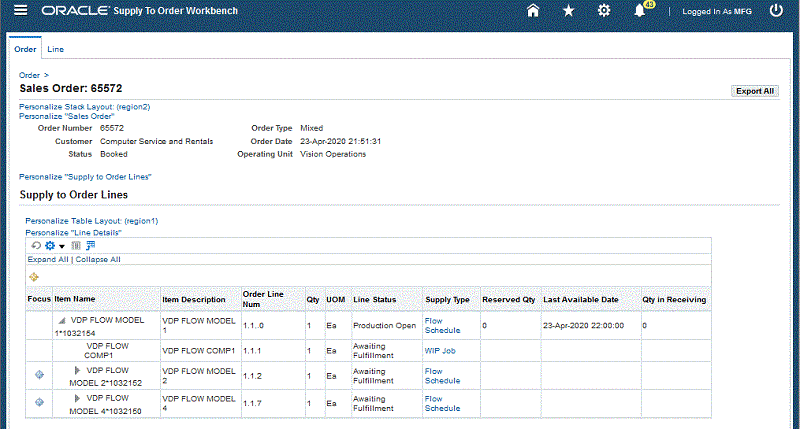Click the Sales Order: 65572 heading

pyautogui.click(x=71, y=88)
